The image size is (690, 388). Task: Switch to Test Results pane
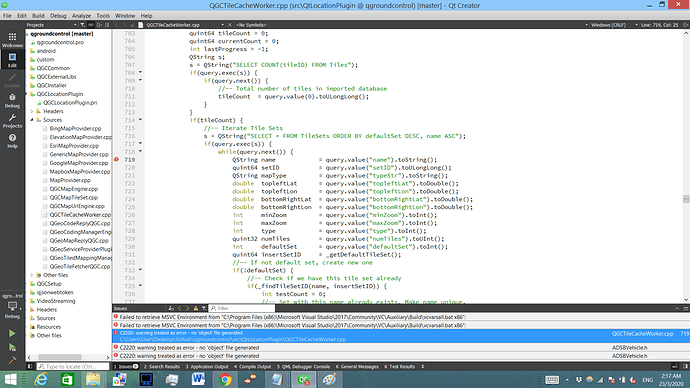tap(400, 366)
